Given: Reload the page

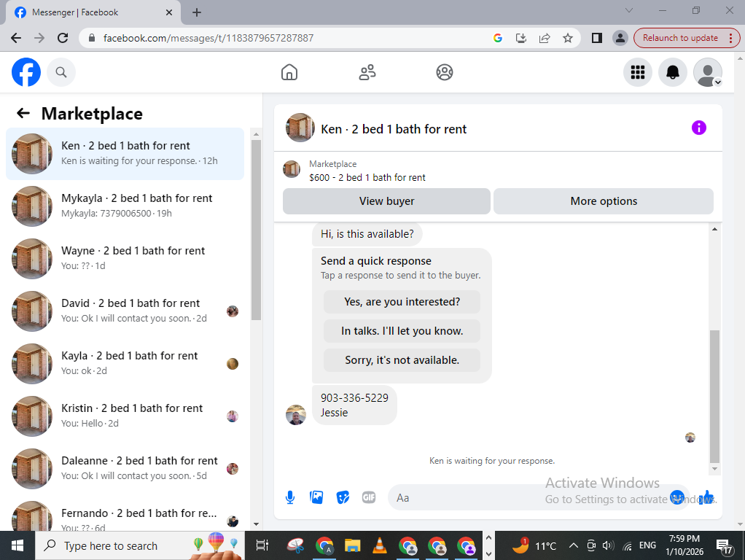Looking at the screenshot, I should click(62, 38).
